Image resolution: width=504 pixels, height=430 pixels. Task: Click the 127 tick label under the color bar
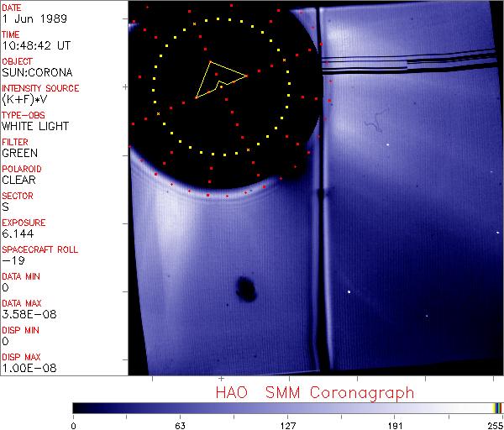coord(287,424)
